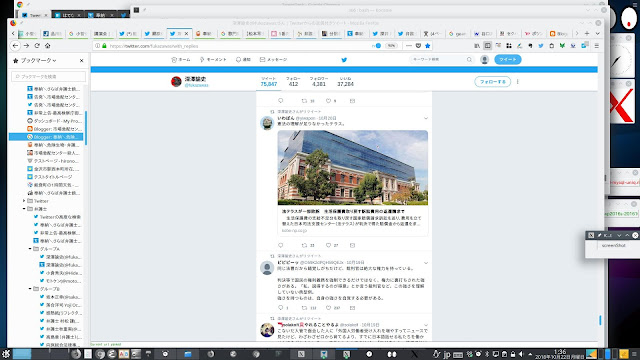Click the volume speaker tray icon
The width and height of the screenshot is (640, 360).
[x=521, y=354]
